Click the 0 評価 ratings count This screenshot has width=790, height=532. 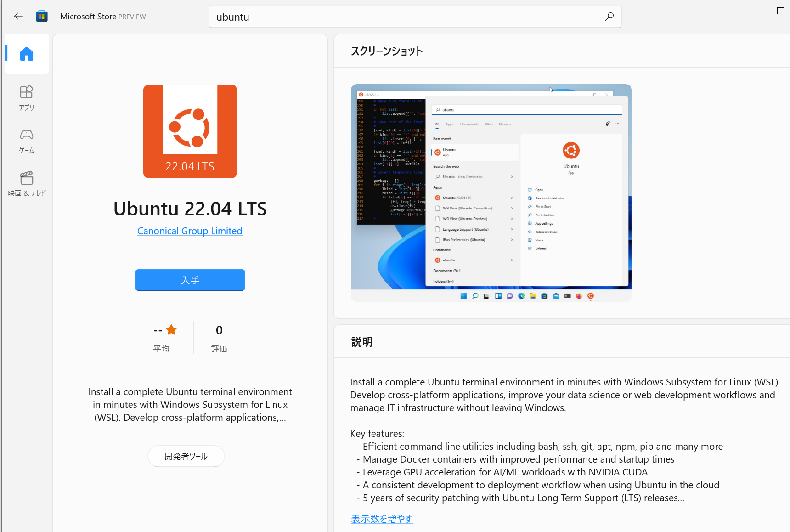click(219, 338)
